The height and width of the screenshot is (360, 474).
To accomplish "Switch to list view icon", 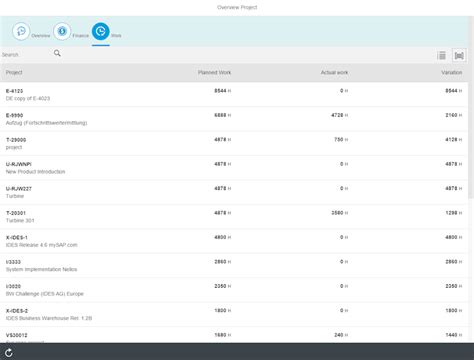I will click(x=442, y=55).
